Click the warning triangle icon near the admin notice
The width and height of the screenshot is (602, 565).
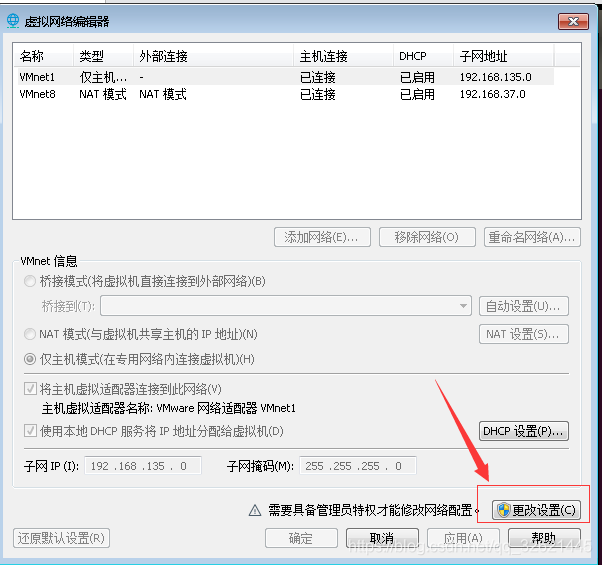[255, 510]
